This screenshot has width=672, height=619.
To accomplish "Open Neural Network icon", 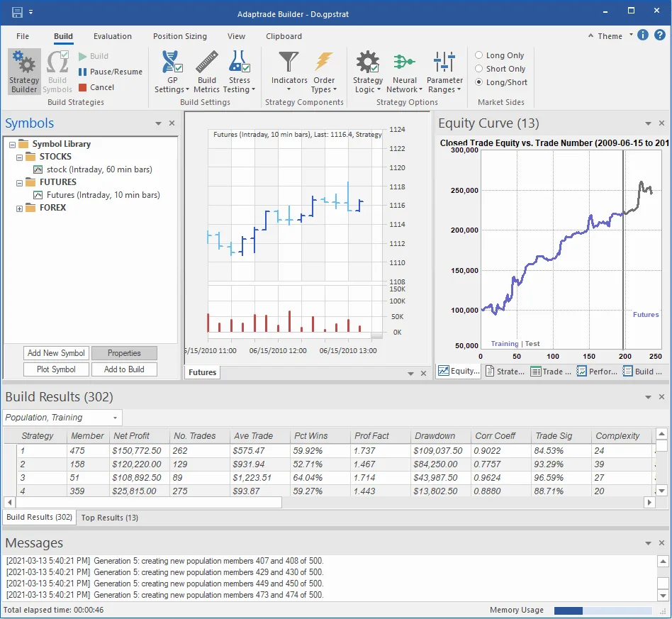I will point(404,62).
